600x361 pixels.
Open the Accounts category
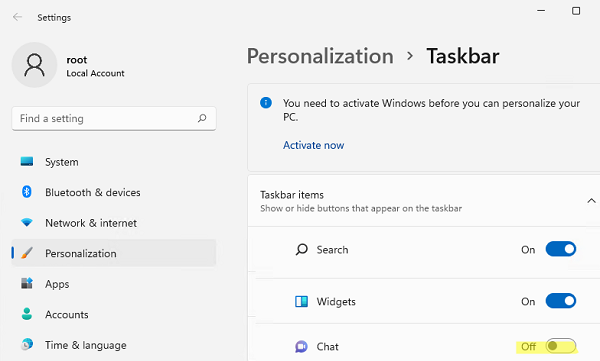tap(114, 314)
